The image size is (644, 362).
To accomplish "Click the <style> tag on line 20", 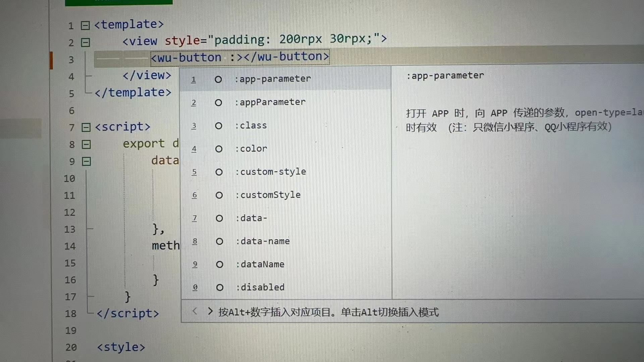I will [121, 347].
